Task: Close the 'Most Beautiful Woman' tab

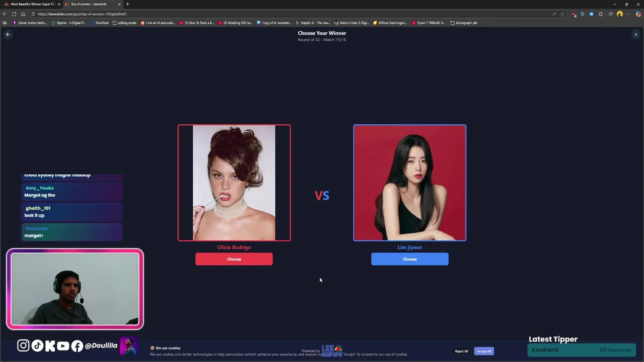Action: pos(59,4)
